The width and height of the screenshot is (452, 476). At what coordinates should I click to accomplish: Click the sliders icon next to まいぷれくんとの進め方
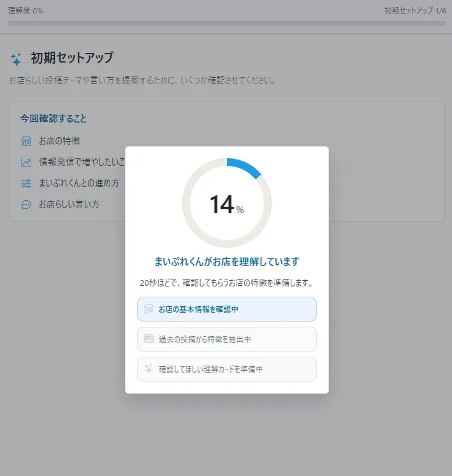click(x=26, y=183)
